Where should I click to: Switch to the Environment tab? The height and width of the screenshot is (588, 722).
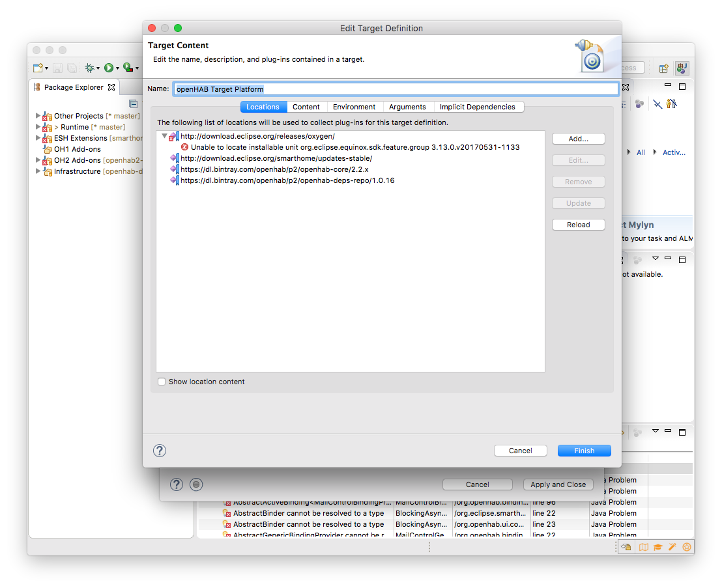(354, 107)
